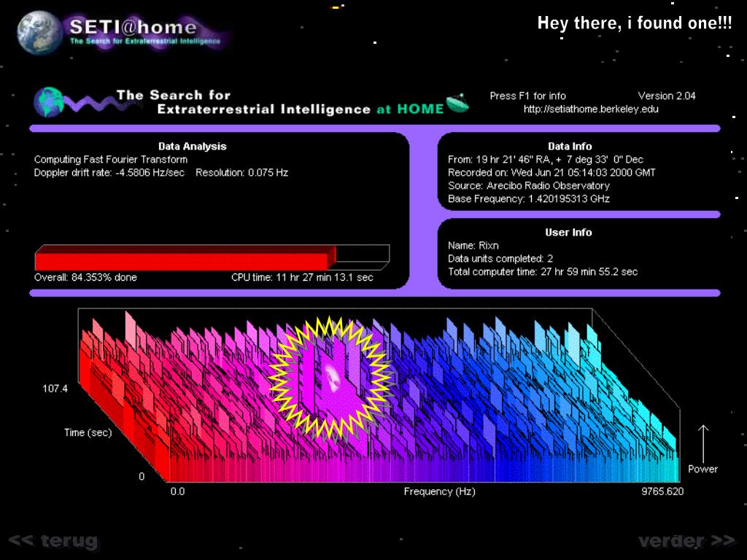Click the "User Info" heading
This screenshot has width=747, height=560.
click(568, 233)
